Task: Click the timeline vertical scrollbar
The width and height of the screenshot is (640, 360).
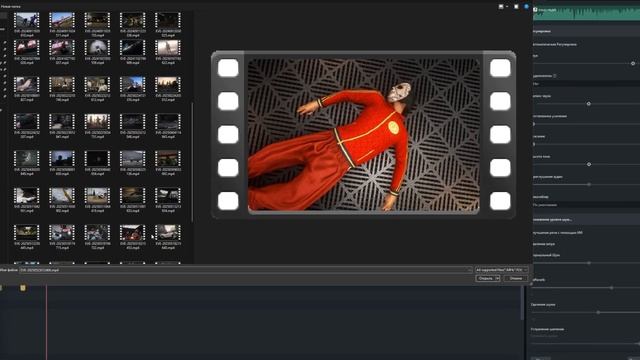Action: pyautogui.click(x=522, y=303)
